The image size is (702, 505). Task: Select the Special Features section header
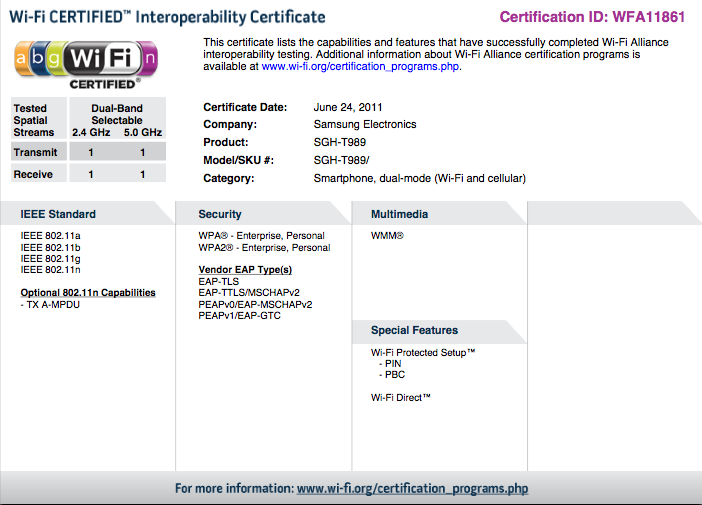click(x=414, y=330)
